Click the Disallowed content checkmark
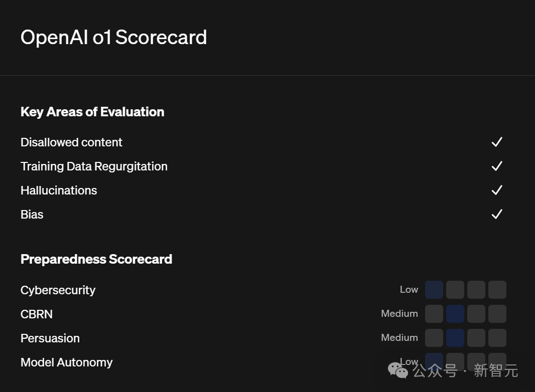The width and height of the screenshot is (535, 392). coord(497,142)
